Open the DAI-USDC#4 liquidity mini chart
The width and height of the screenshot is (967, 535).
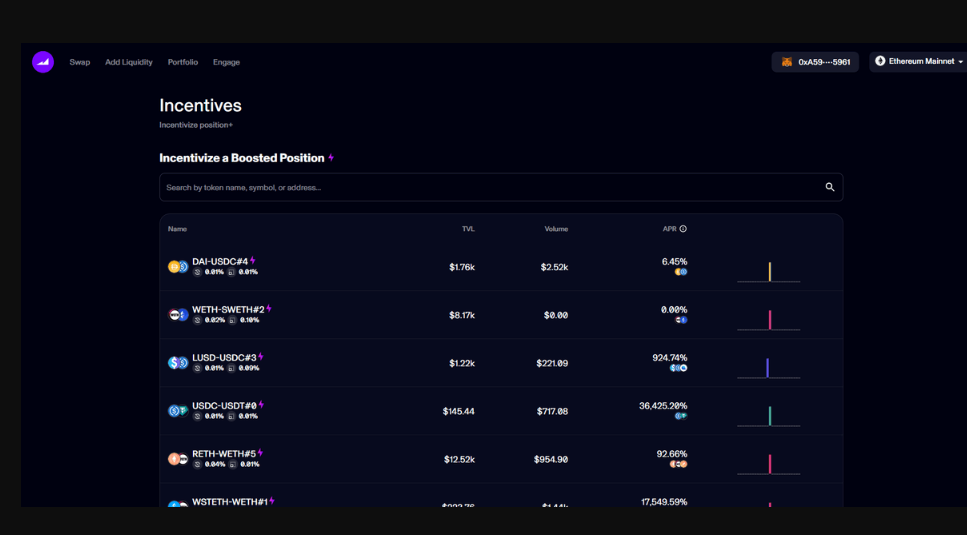768,272
